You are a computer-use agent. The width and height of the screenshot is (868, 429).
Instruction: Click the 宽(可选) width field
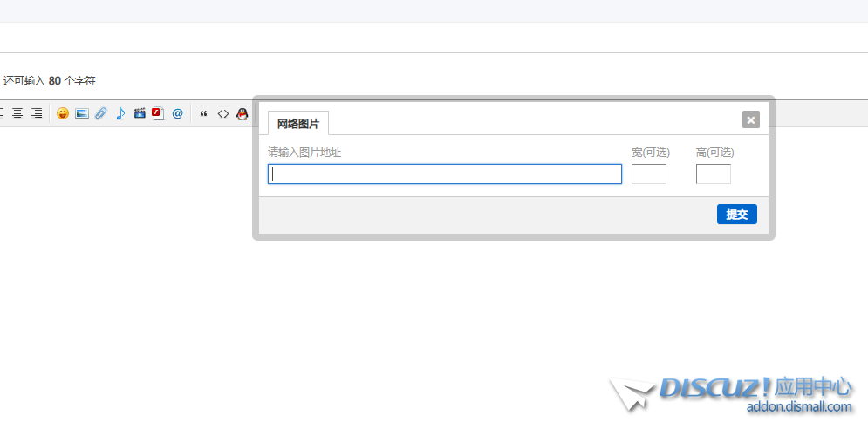(649, 174)
